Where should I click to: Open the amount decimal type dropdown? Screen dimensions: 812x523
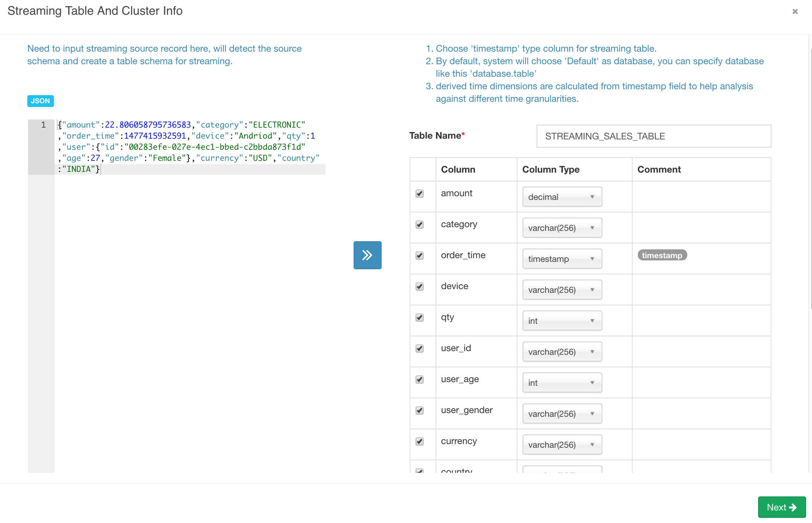[562, 197]
